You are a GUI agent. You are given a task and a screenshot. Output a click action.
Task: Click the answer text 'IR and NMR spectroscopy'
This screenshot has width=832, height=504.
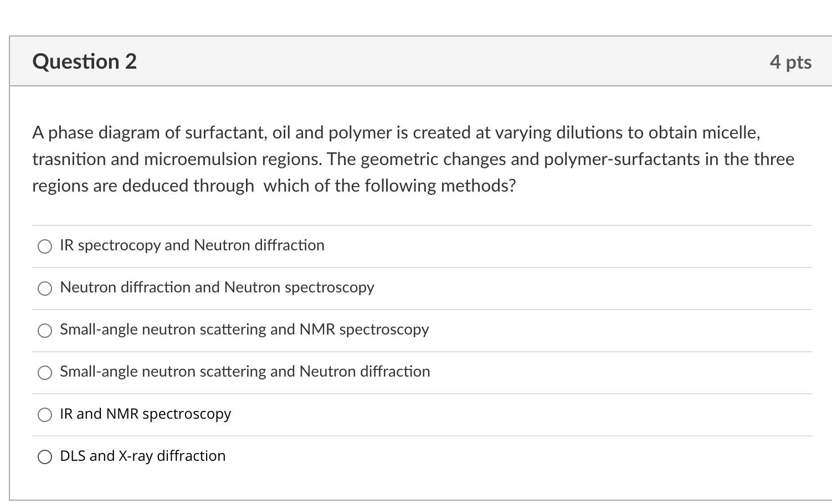[x=145, y=414]
